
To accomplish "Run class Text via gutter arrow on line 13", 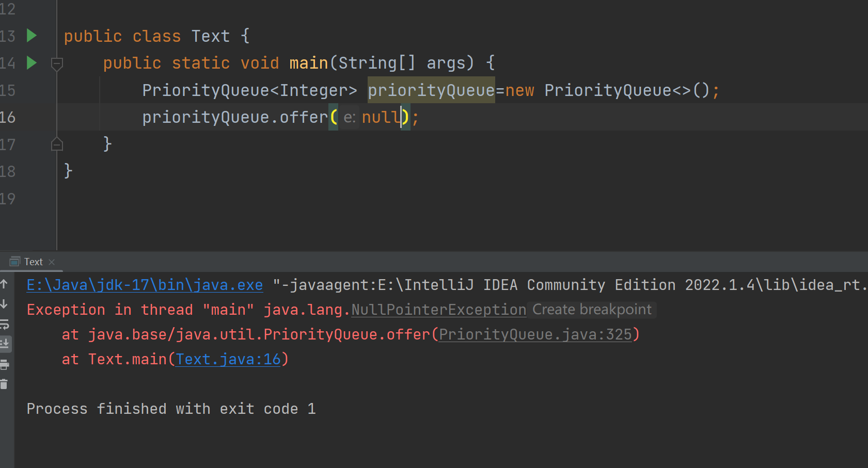I will point(31,36).
